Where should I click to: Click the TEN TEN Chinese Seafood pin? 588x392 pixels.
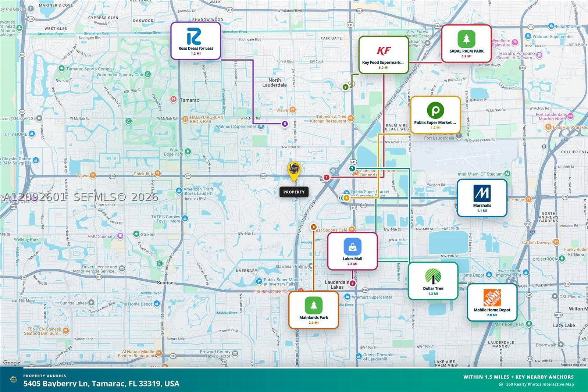[x=65, y=331]
